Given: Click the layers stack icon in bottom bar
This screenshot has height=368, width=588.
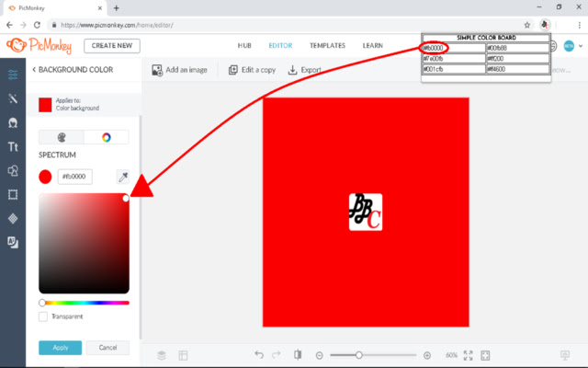Looking at the screenshot, I should [162, 355].
